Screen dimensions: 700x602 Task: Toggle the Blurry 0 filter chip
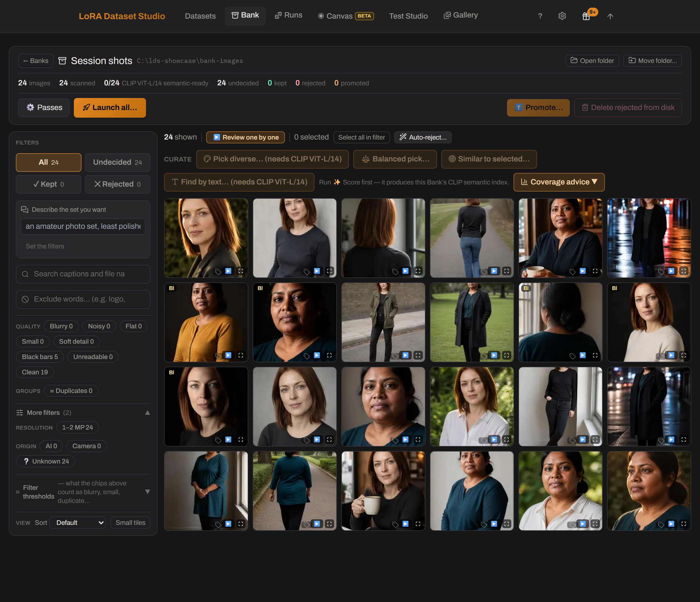(x=61, y=326)
